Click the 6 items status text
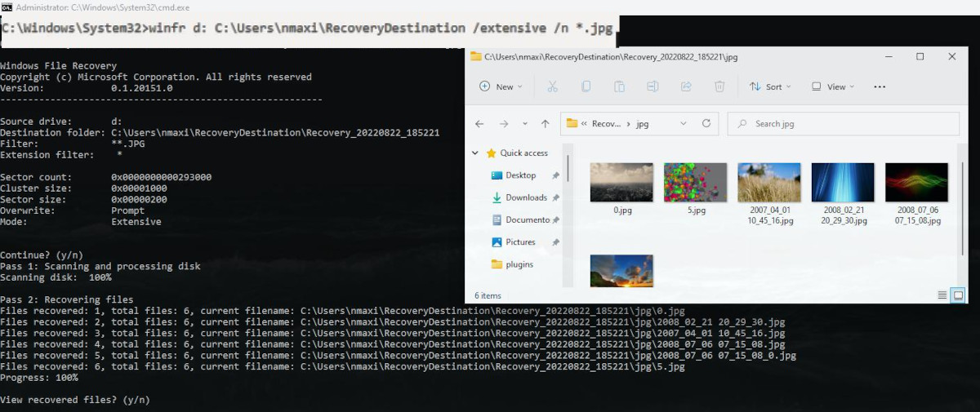The image size is (980, 412). pos(488,295)
